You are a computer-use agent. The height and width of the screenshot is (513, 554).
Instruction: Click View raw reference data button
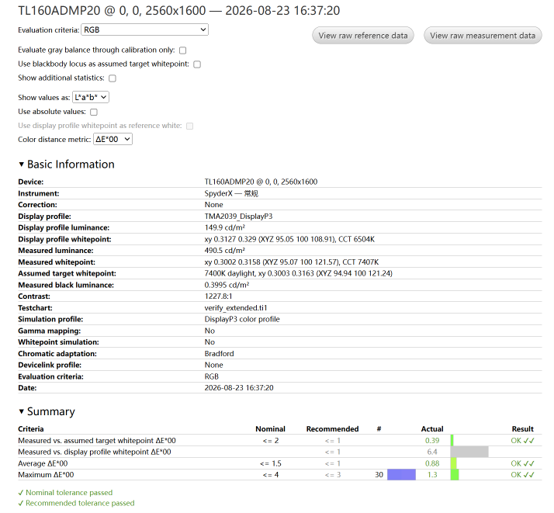click(x=363, y=35)
